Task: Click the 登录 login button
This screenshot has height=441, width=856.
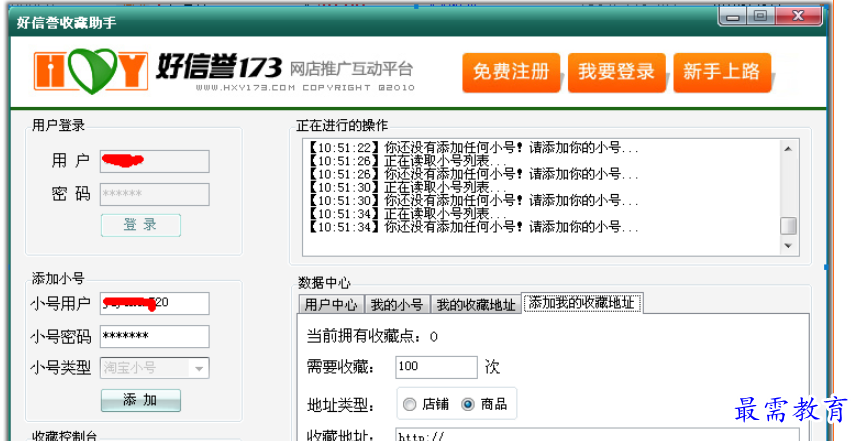Action: (x=141, y=225)
